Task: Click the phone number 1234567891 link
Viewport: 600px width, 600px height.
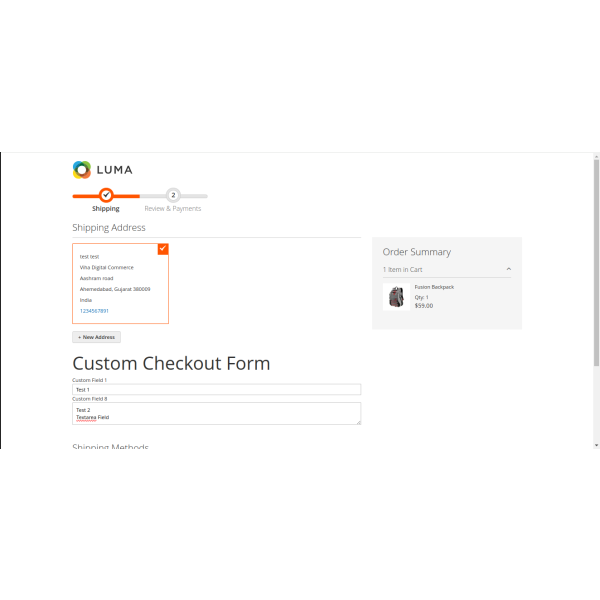Action: (94, 311)
